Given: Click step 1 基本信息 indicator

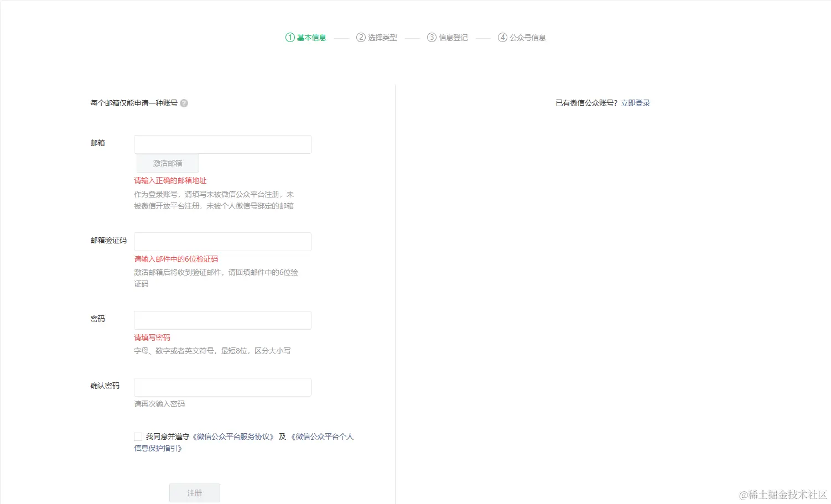Looking at the screenshot, I should click(306, 38).
